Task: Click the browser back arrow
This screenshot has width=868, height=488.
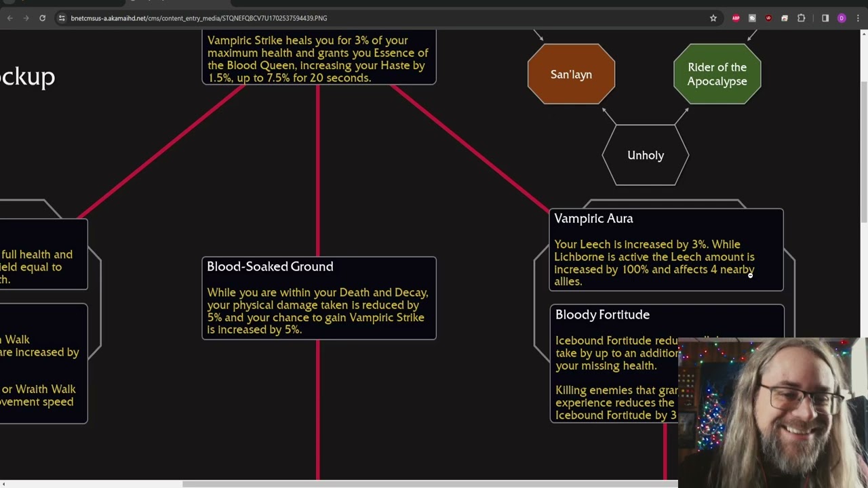Action: pyautogui.click(x=9, y=18)
